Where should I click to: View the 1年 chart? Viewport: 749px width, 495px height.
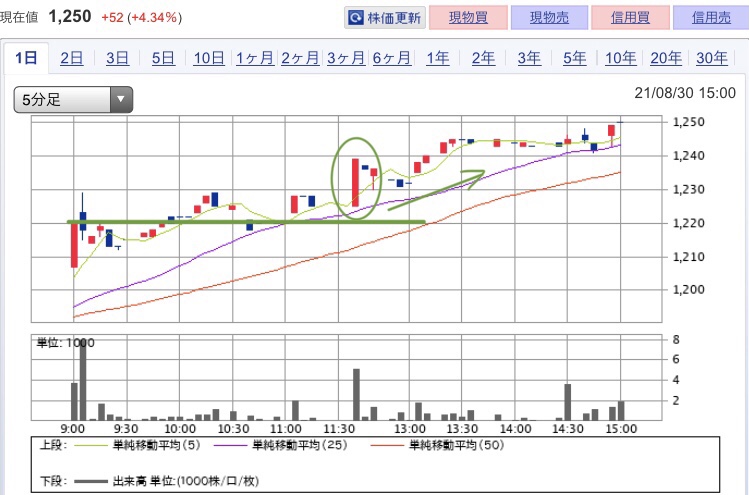(x=438, y=58)
